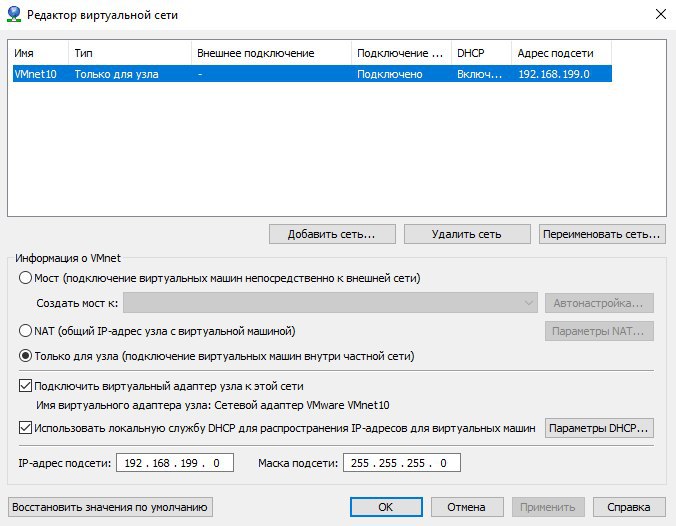
Task: Select the VMnet10 network row
Action: click(312, 74)
